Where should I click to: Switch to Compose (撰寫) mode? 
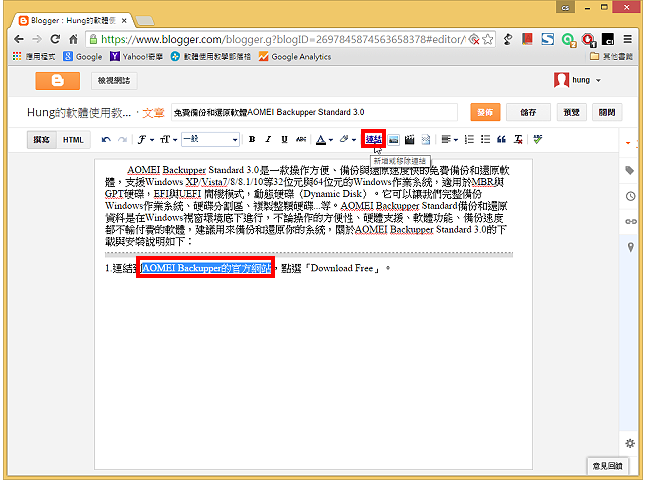(41, 140)
